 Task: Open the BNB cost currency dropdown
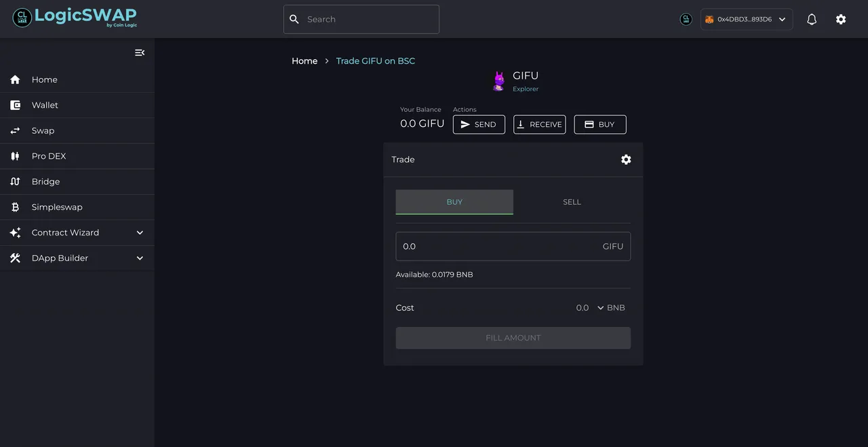(x=611, y=308)
